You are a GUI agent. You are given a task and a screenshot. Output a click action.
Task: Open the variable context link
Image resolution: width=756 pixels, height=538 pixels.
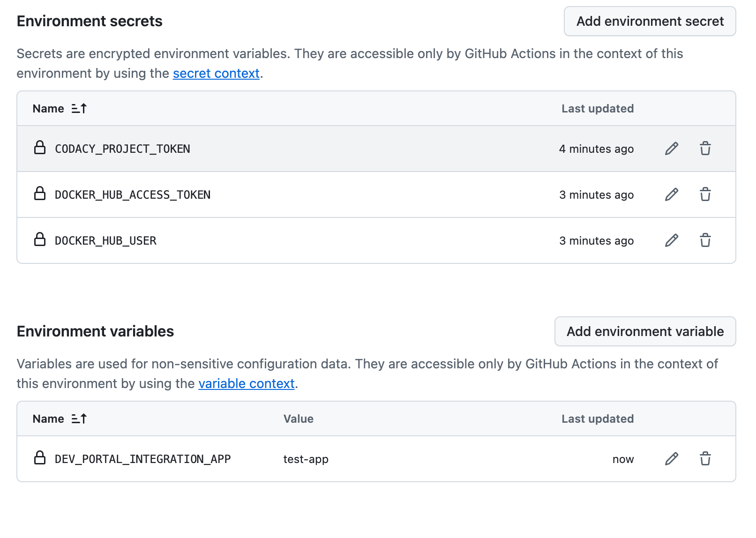click(x=246, y=384)
